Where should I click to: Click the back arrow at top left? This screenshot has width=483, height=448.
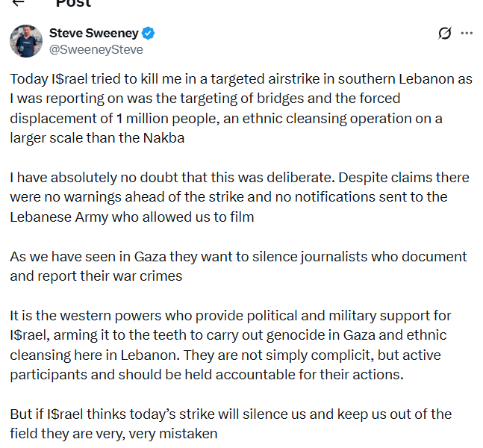pos(18,2)
